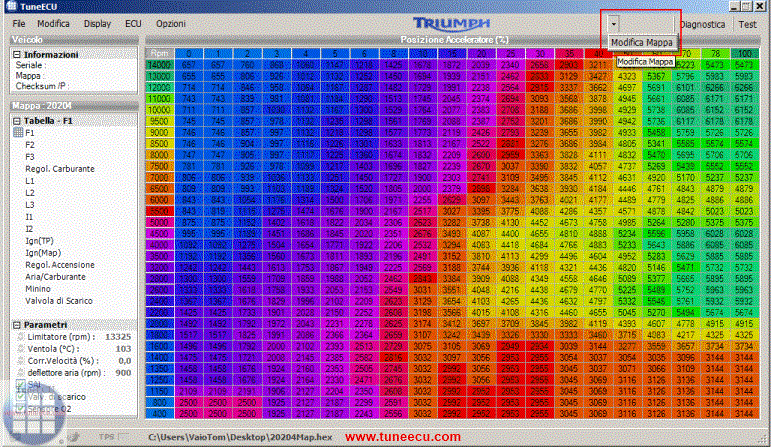
Task: Click the Ventola (°C) value 103
Action: point(123,349)
